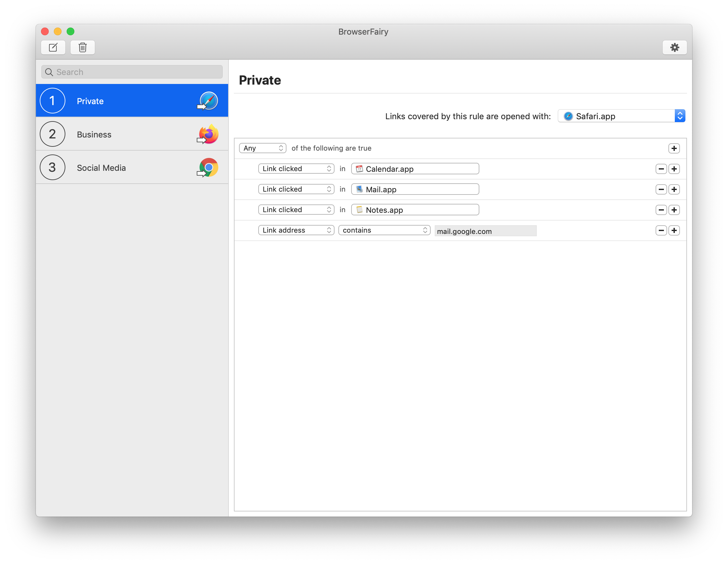Remove the Notes.app condition with minus
Image resolution: width=728 pixels, height=564 pixels.
pyautogui.click(x=661, y=210)
